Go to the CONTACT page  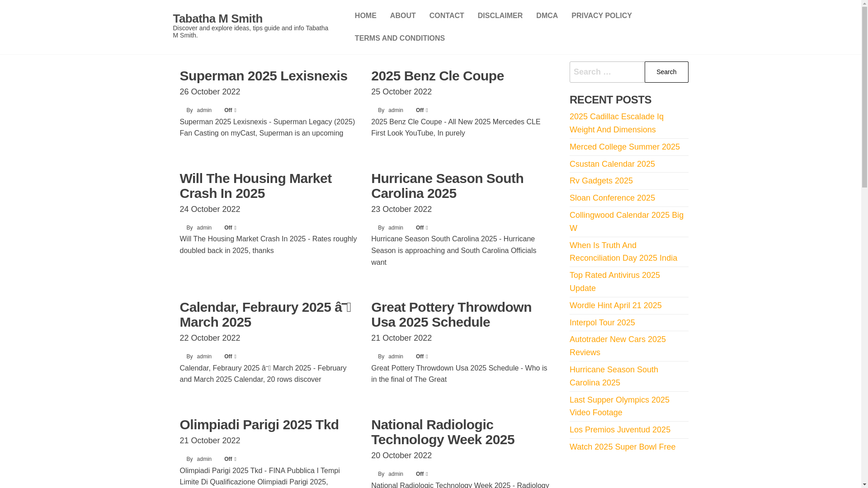pyautogui.click(x=447, y=16)
